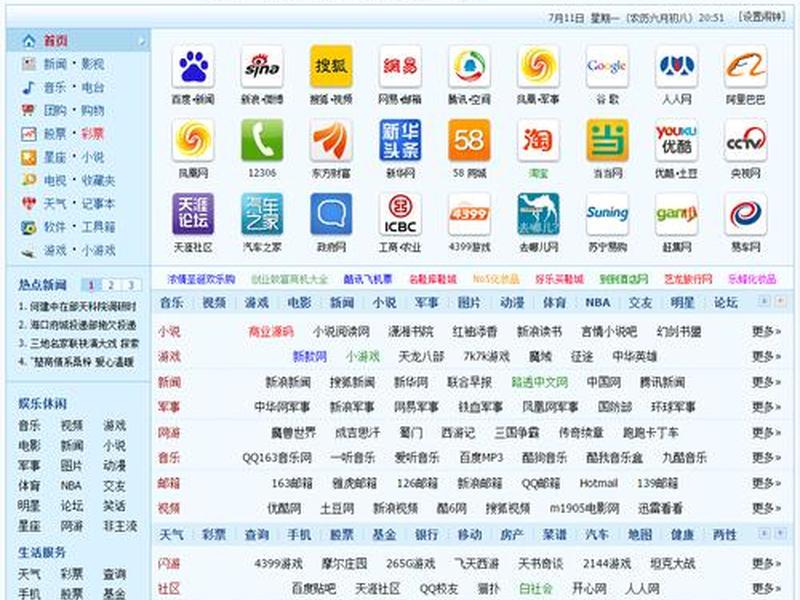Screen dimensions: 800x600
Task: Click the clock settings link at top right
Action: coord(762,17)
